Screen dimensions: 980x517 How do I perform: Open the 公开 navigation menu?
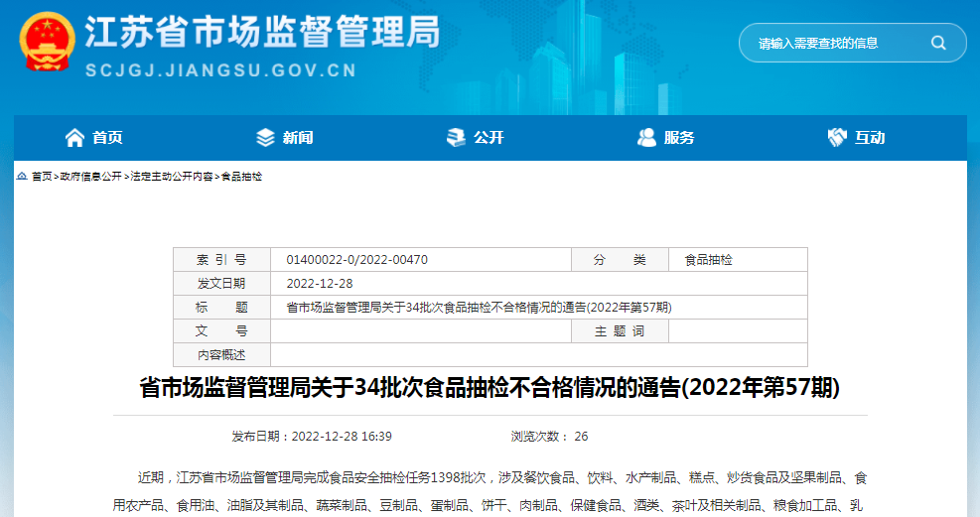(x=489, y=138)
